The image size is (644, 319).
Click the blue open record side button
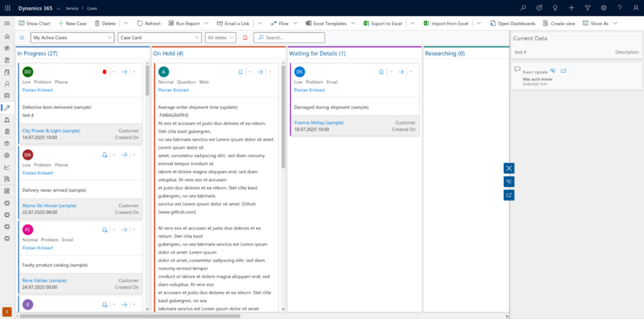[x=509, y=195]
